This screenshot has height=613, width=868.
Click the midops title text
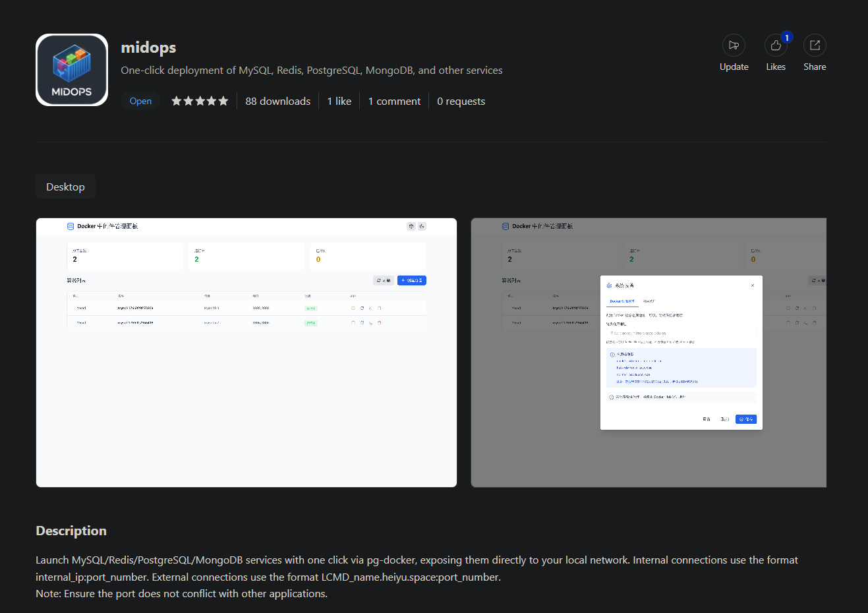(148, 47)
